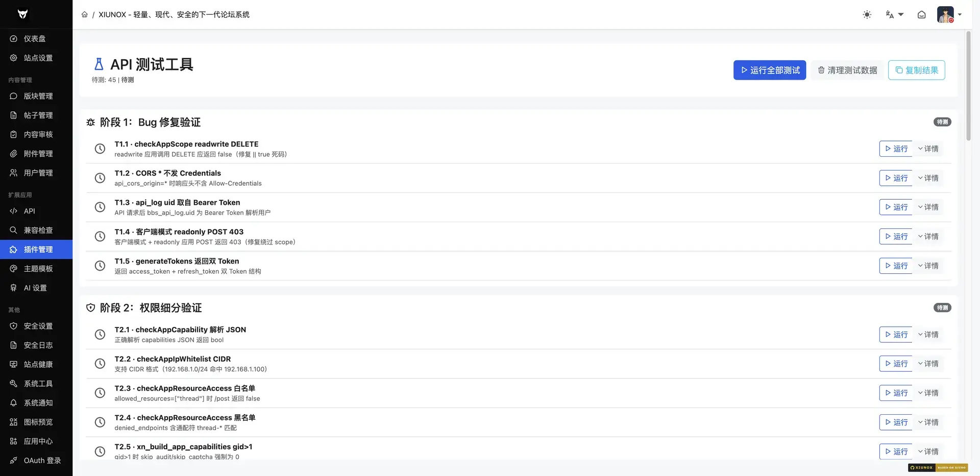Screen dimensions: 980x476
Task: Click the T2.3 pending clock status icon
Action: tap(100, 393)
